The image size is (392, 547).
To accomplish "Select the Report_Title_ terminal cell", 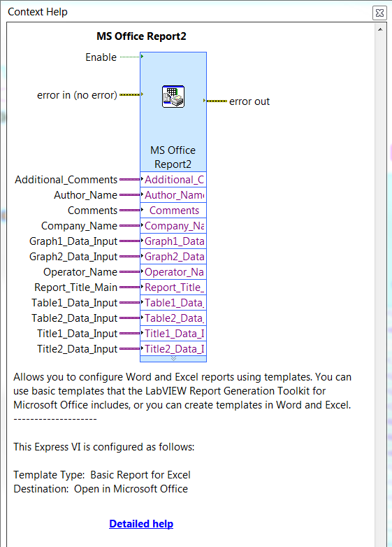I will point(173,287).
